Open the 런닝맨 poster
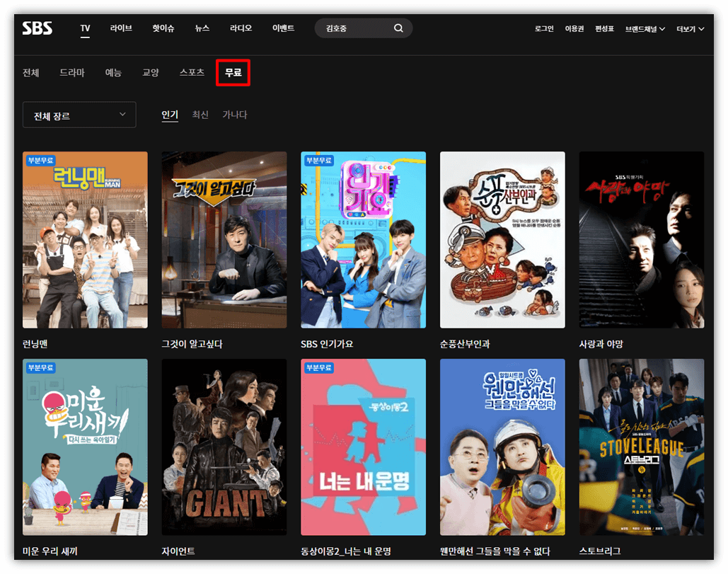The image size is (728, 574). pyautogui.click(x=85, y=240)
